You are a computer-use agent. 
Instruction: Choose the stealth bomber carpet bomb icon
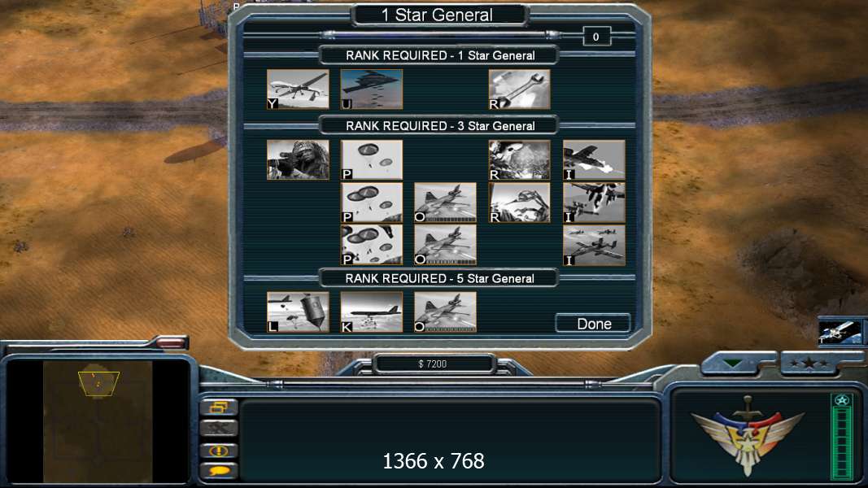[372, 89]
